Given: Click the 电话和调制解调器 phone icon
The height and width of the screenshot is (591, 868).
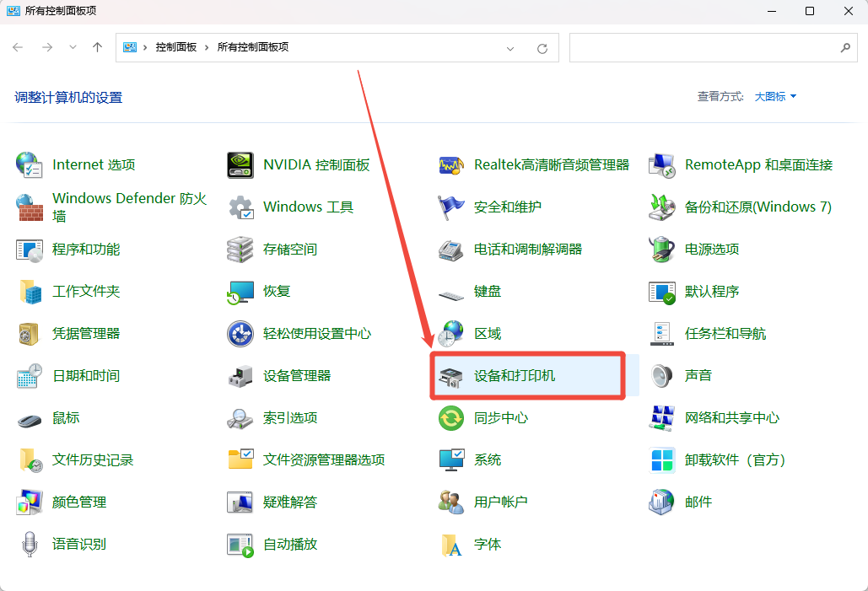Looking at the screenshot, I should [x=451, y=250].
